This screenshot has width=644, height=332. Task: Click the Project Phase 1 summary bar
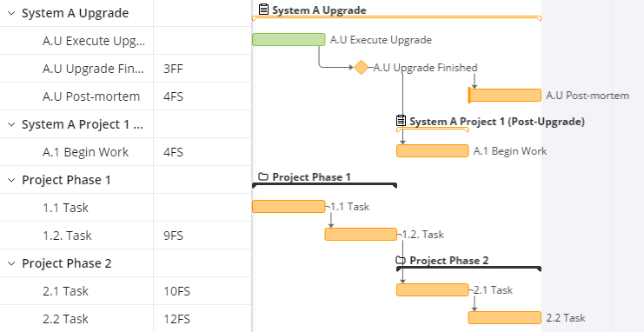click(x=324, y=185)
